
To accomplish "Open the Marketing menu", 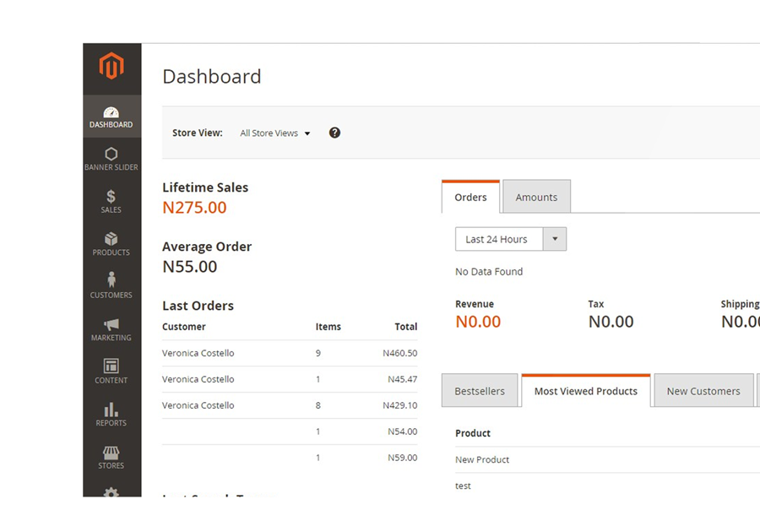I will (111, 329).
